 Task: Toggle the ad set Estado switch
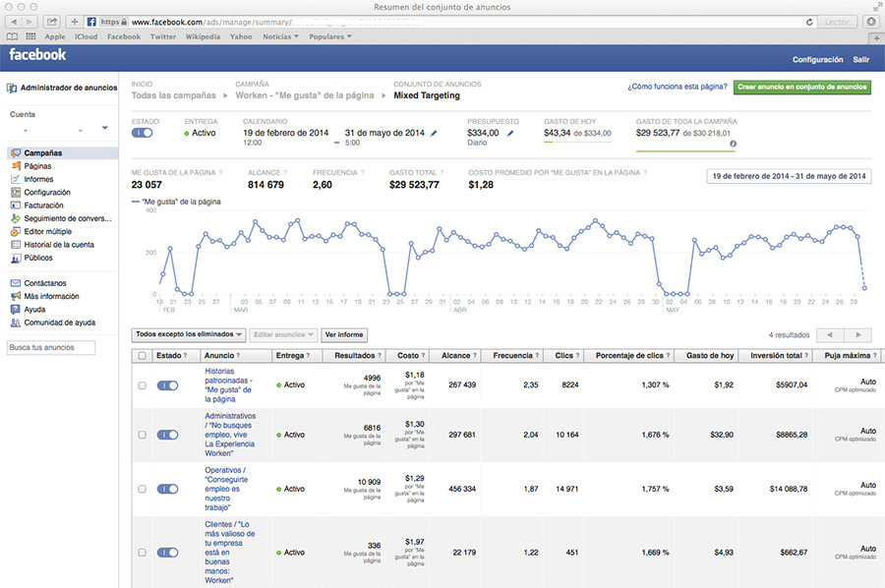pos(143,133)
